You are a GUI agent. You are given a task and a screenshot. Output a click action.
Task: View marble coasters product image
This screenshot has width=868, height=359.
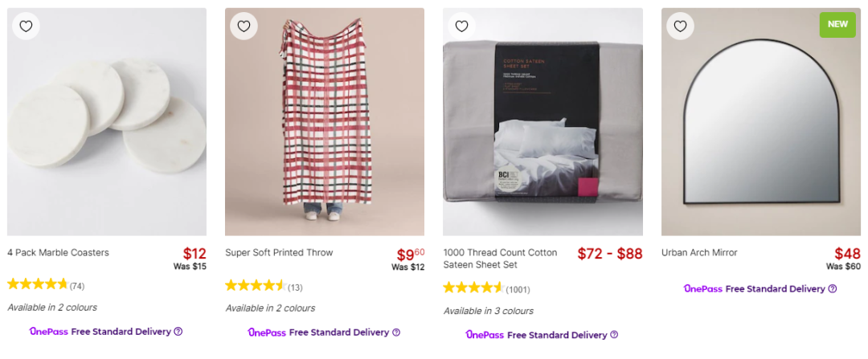coord(107,122)
